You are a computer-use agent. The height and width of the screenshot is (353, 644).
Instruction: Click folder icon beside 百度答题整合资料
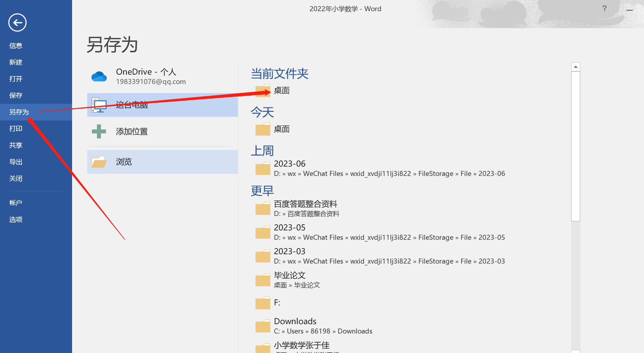[x=263, y=208]
